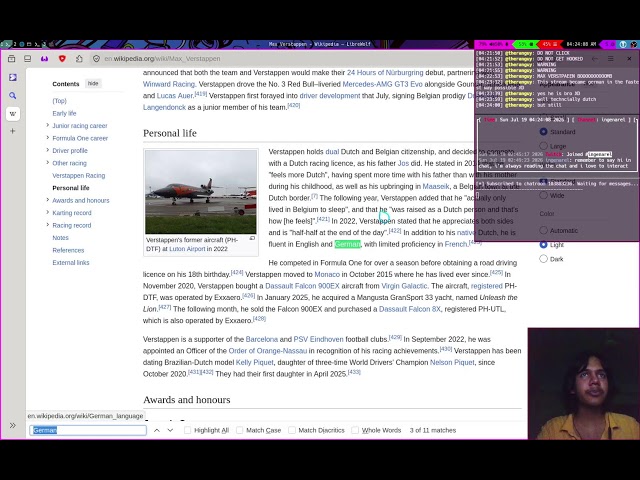The height and width of the screenshot is (480, 640).
Task: Open the blue terminal sidebar tab icon
Action: click(x=13, y=78)
